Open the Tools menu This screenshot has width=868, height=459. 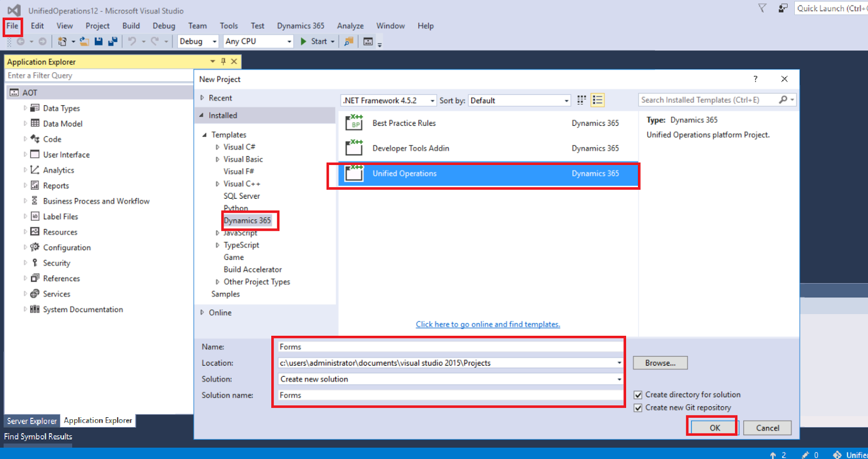click(229, 26)
